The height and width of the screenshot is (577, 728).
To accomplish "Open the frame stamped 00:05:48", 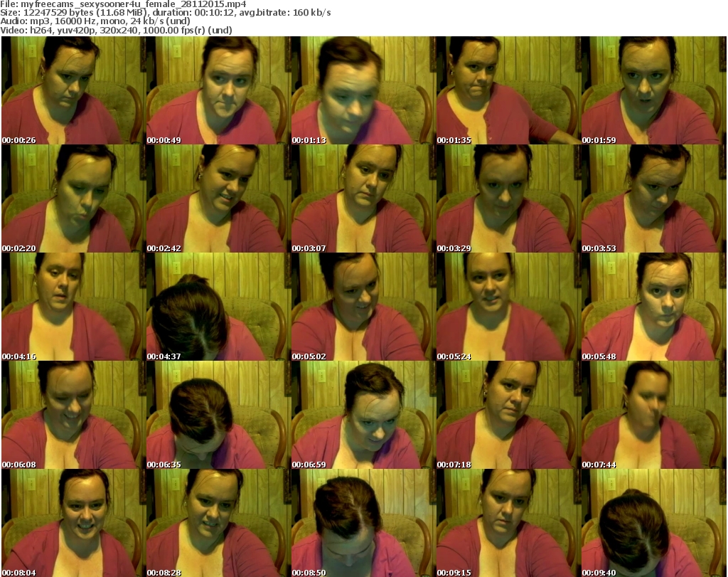I will pyautogui.click(x=654, y=307).
